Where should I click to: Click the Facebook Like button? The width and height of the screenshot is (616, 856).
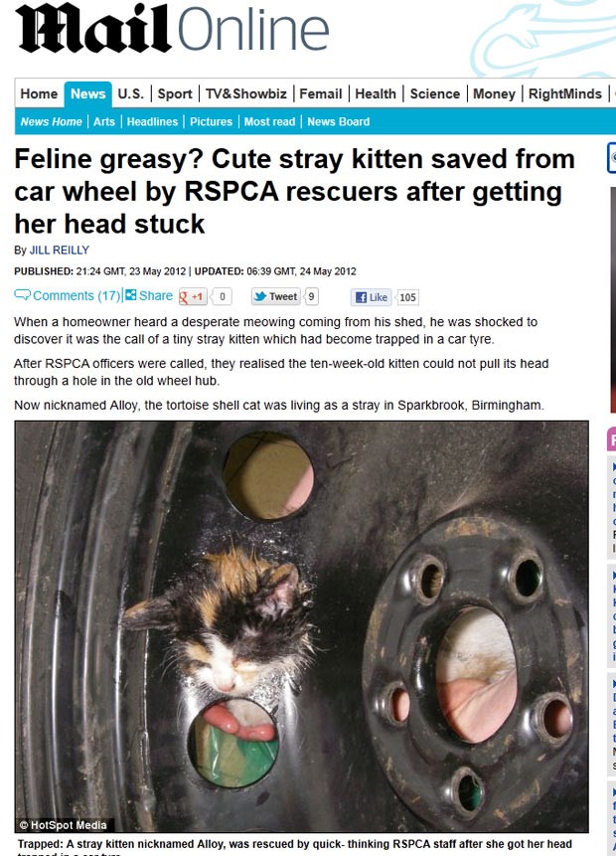pyautogui.click(x=371, y=297)
